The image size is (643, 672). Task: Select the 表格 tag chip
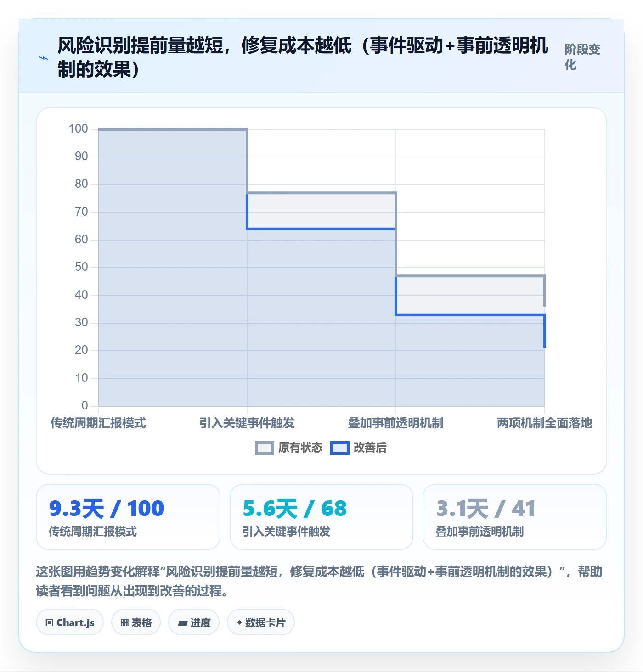point(136,622)
